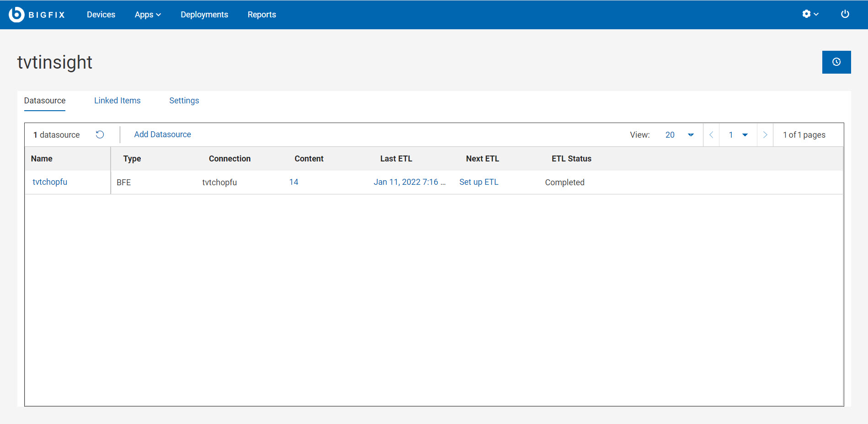
Task: Go to next page arrow
Action: [765, 135]
